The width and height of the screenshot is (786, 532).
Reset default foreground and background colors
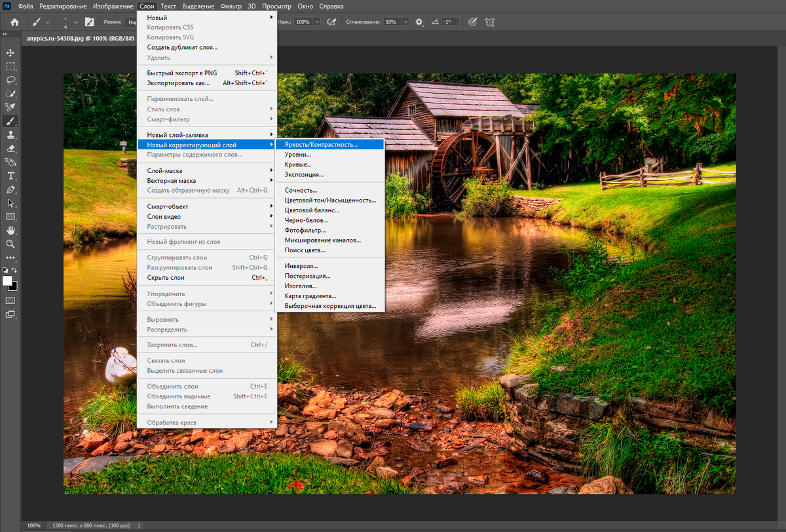(5, 270)
